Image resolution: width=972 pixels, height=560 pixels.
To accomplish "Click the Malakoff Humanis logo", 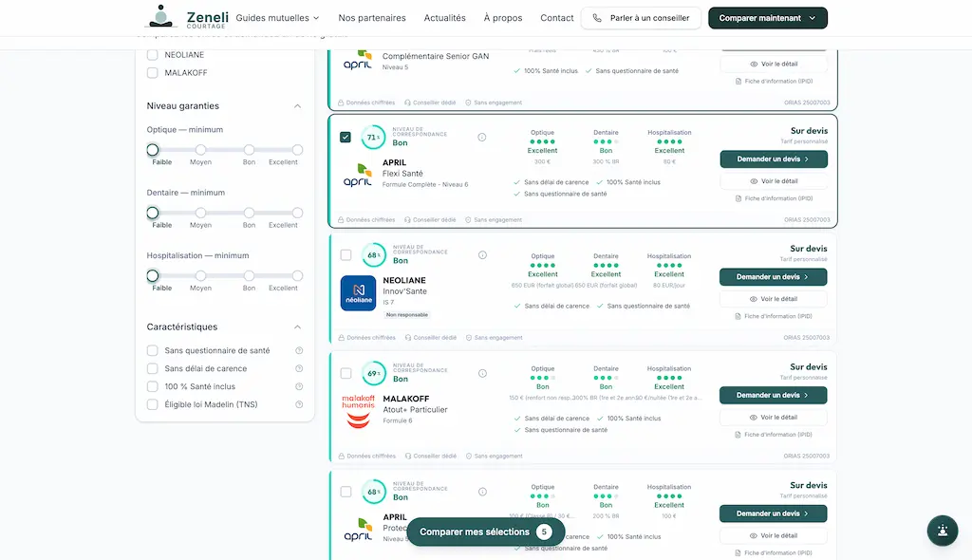I will (358, 411).
